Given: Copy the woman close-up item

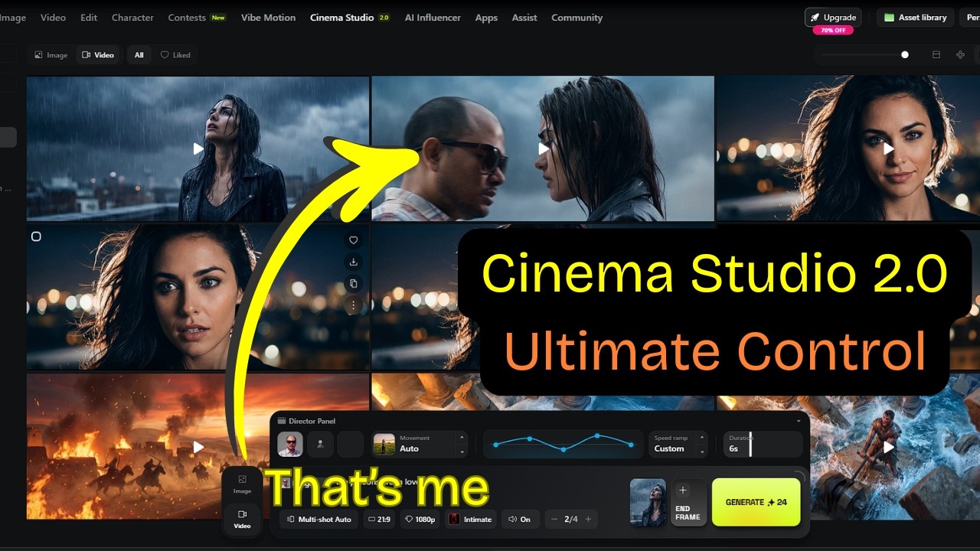Looking at the screenshot, I should (353, 283).
